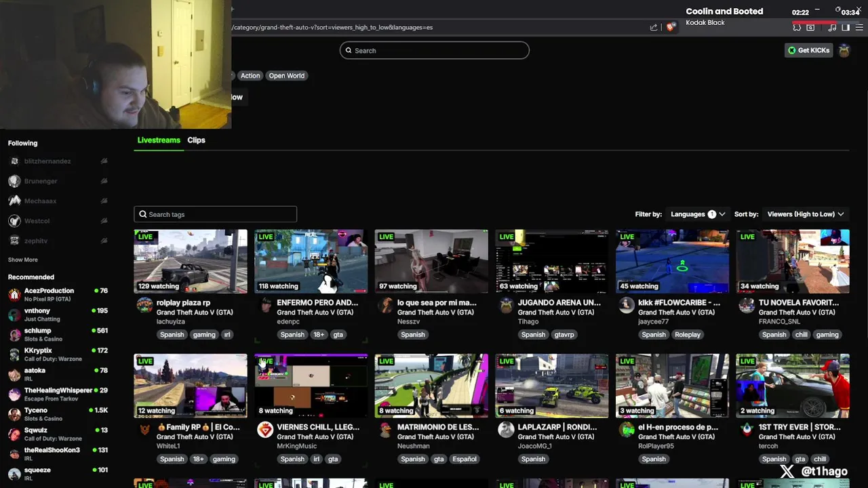868x488 pixels.
Task: Open the 118 watching stream thumbnail
Action: 311,262
